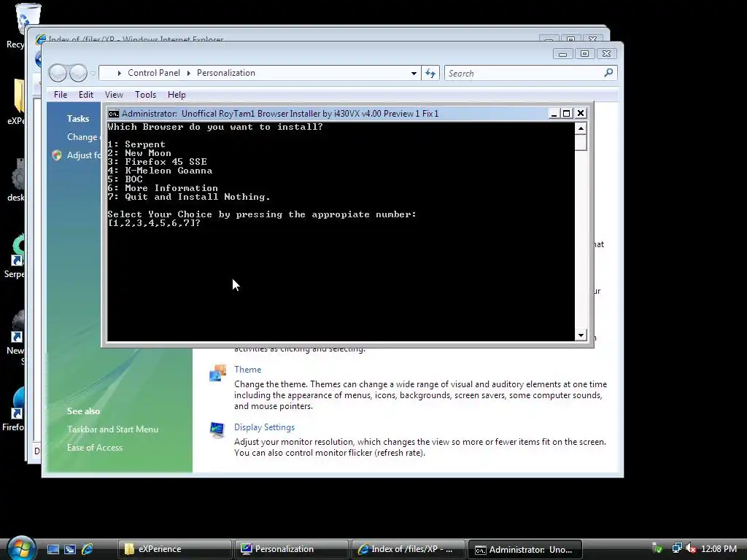Image resolution: width=747 pixels, height=560 pixels.
Task: Click the '3: Firefox 45 SSE' line
Action: [158, 162]
